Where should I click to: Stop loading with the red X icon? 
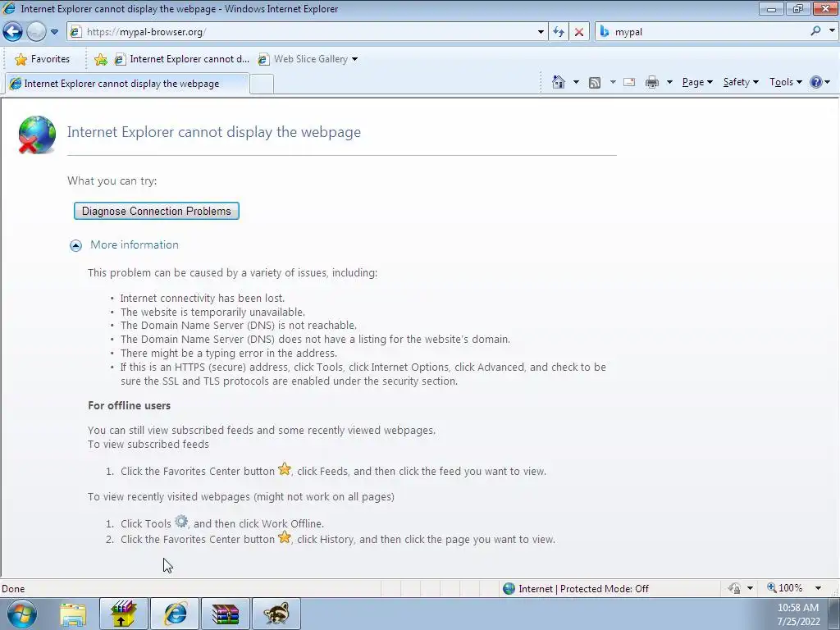pyautogui.click(x=579, y=32)
